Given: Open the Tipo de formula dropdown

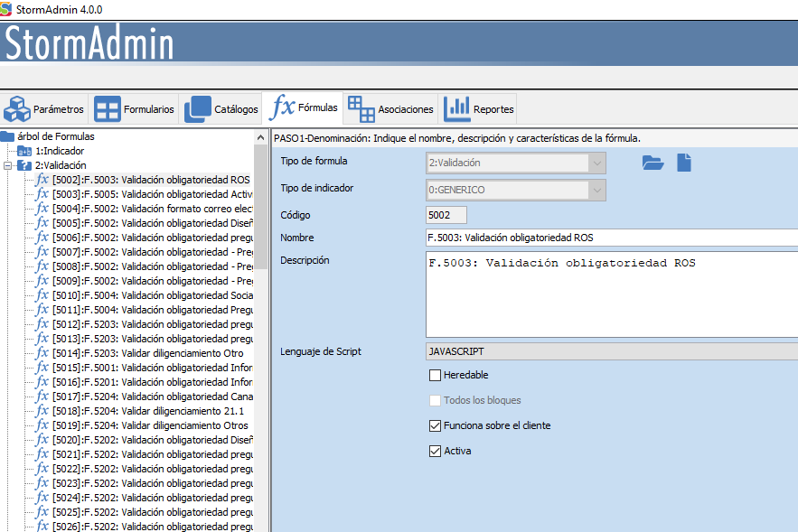Looking at the screenshot, I should pyautogui.click(x=596, y=163).
